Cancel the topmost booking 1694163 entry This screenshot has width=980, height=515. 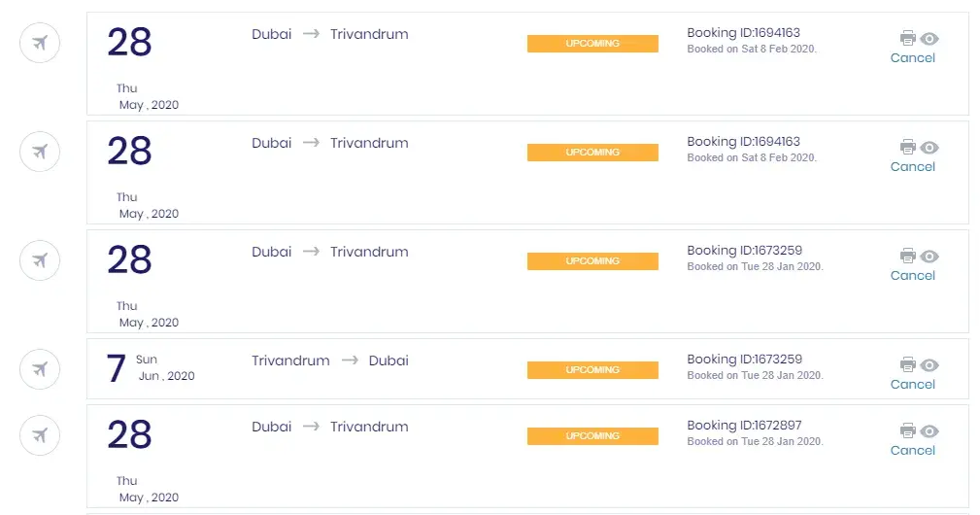[x=912, y=57]
